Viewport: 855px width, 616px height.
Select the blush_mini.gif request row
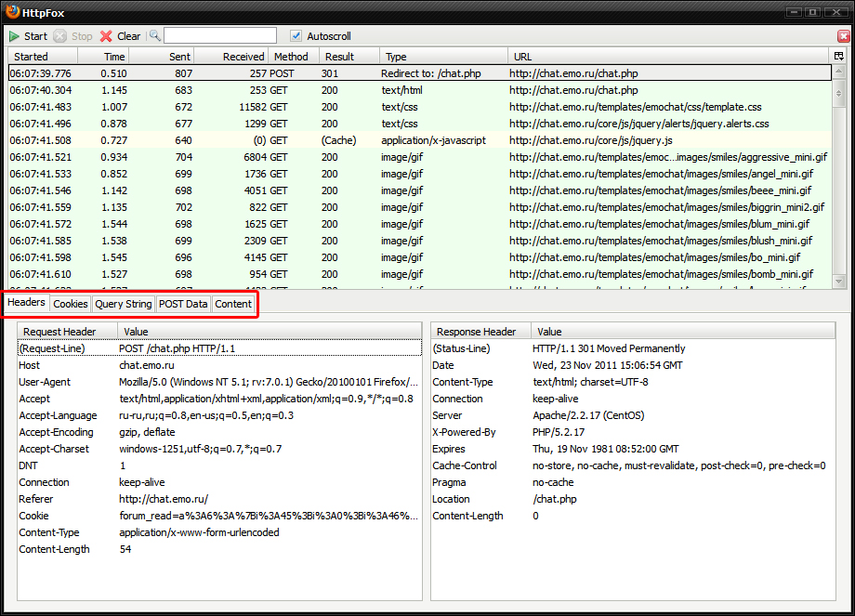pyautogui.click(x=420, y=241)
